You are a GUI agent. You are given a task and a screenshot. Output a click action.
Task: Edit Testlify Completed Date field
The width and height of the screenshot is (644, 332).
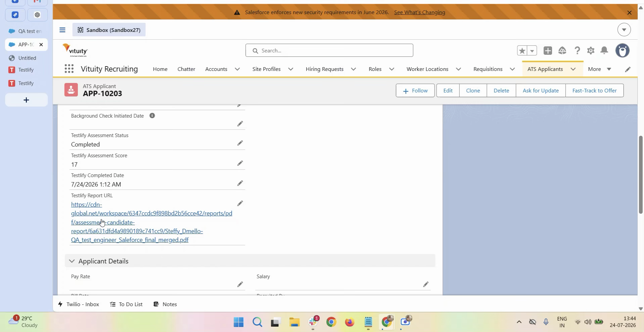coord(240,183)
